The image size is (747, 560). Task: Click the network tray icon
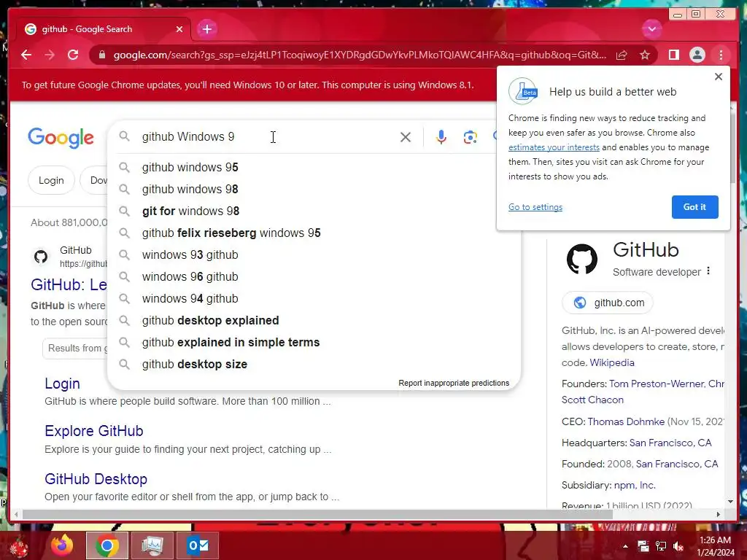coord(661,546)
